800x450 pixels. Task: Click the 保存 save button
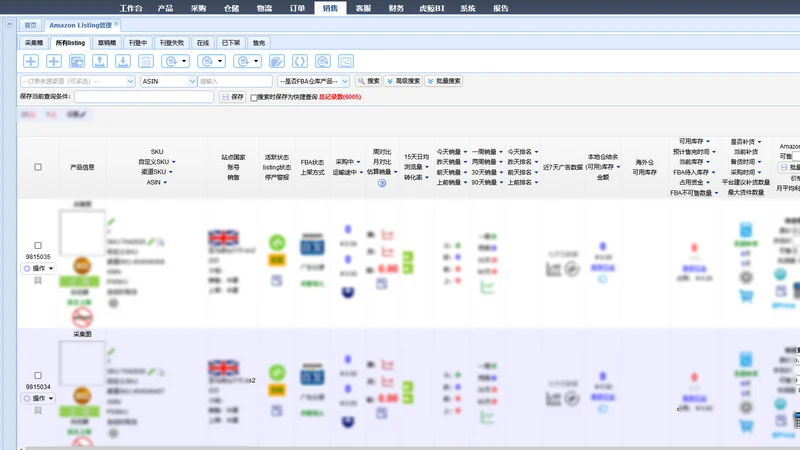[233, 96]
